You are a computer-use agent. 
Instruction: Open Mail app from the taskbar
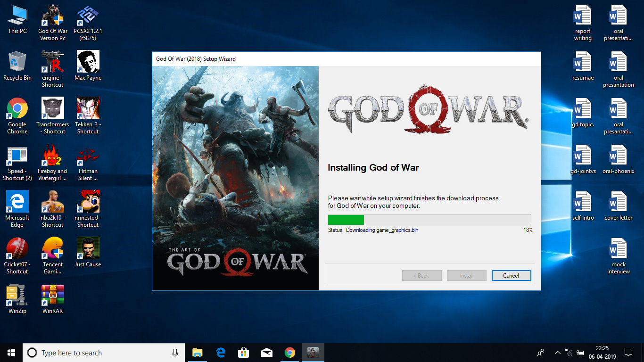coord(266,353)
